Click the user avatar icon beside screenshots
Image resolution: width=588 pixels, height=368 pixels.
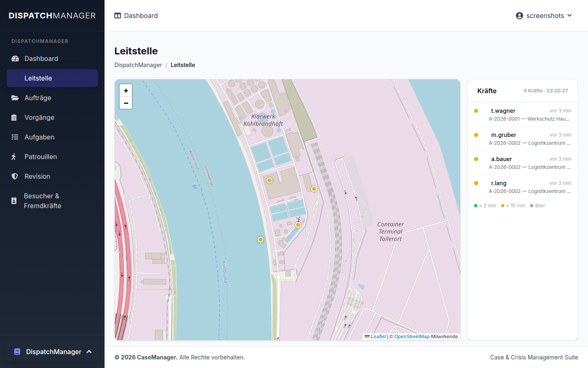[x=519, y=16]
